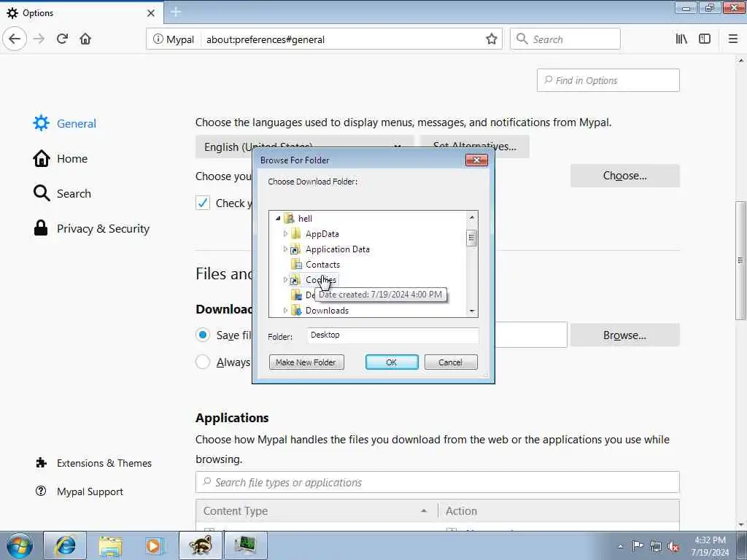Reload the page with the refresh icon
The height and width of the screenshot is (560, 747).
pos(62,39)
